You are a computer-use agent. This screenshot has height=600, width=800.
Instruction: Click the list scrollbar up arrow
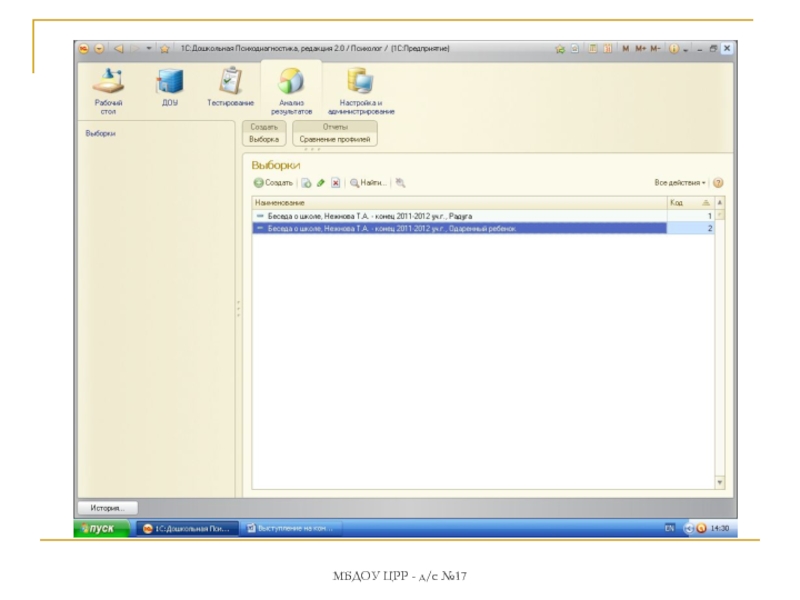720,203
